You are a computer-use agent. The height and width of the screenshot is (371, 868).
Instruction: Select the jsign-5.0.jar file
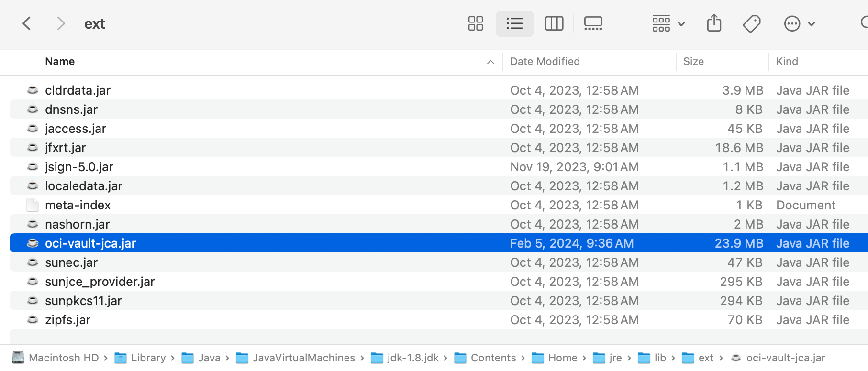click(79, 167)
